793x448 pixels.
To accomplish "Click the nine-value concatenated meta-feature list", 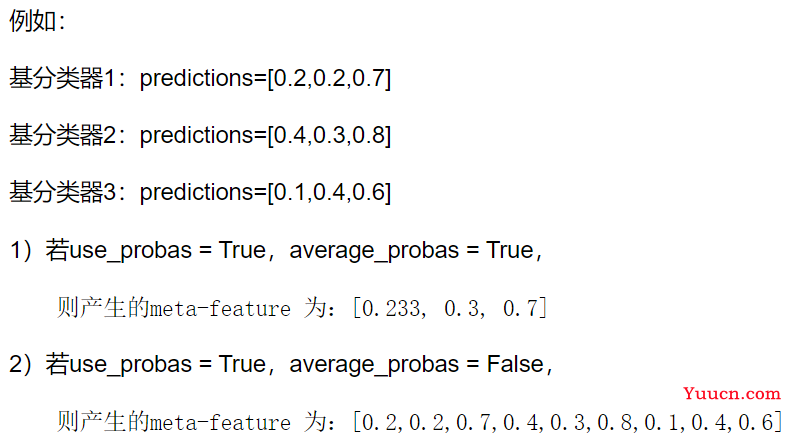I will pyautogui.click(x=567, y=422).
